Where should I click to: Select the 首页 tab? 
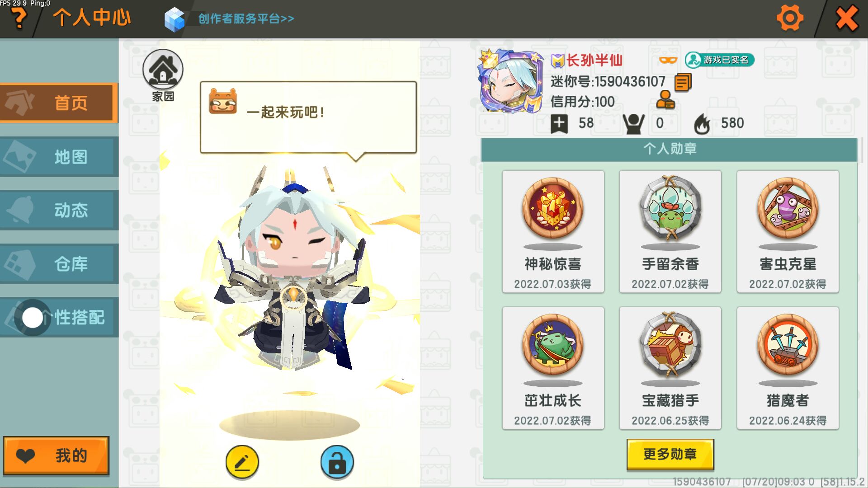(x=59, y=103)
